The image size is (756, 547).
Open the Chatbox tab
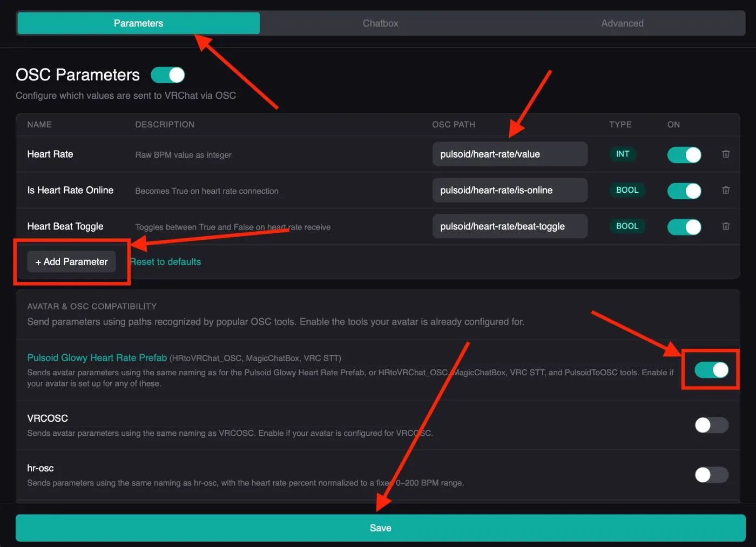pos(381,23)
